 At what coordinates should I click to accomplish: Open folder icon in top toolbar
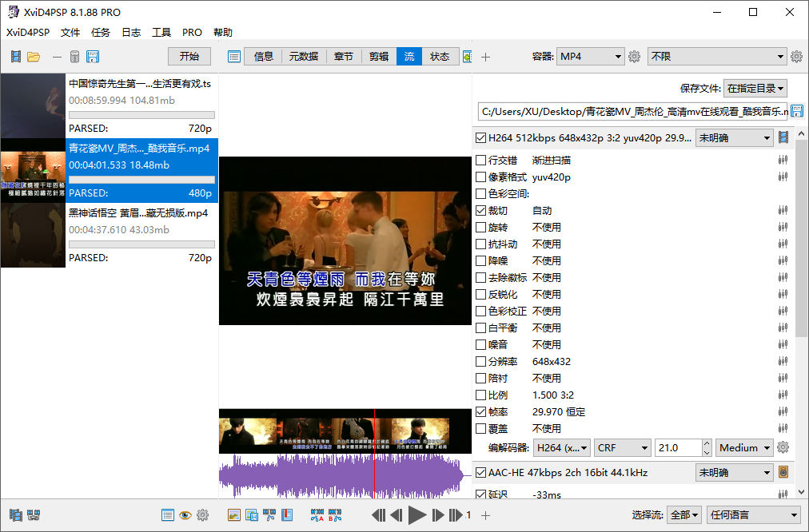[34, 56]
